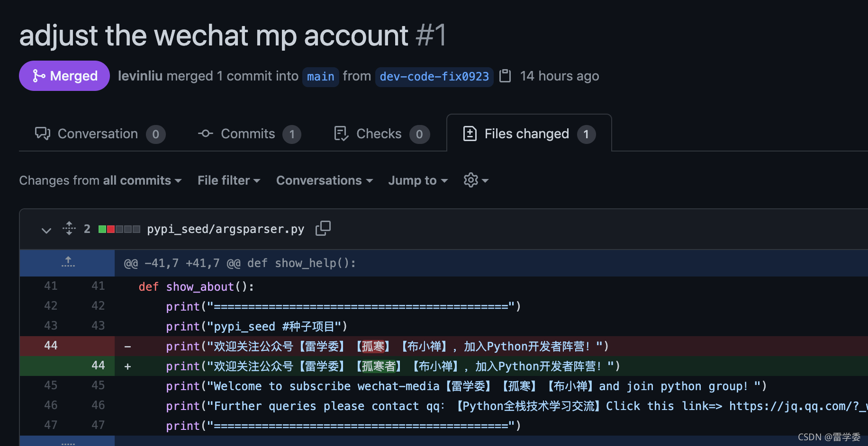Switch to the Commits tab

point(249,134)
